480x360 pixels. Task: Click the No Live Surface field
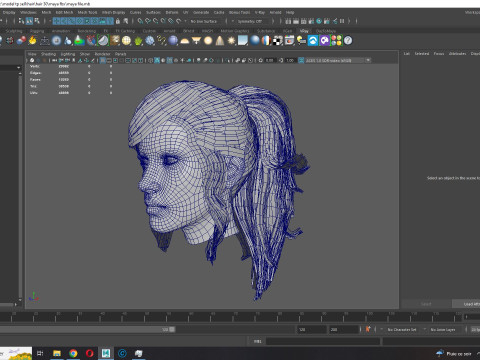[x=204, y=21]
